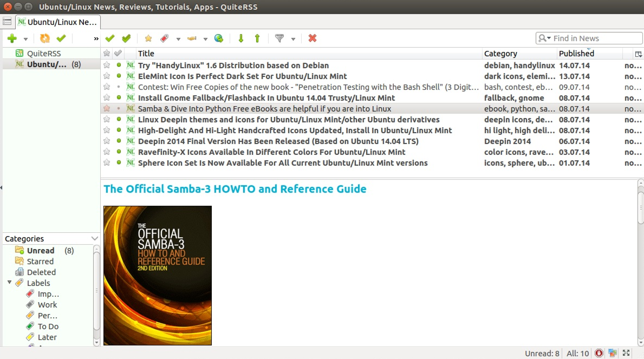Update all feeds with the refresh icon

[45, 38]
